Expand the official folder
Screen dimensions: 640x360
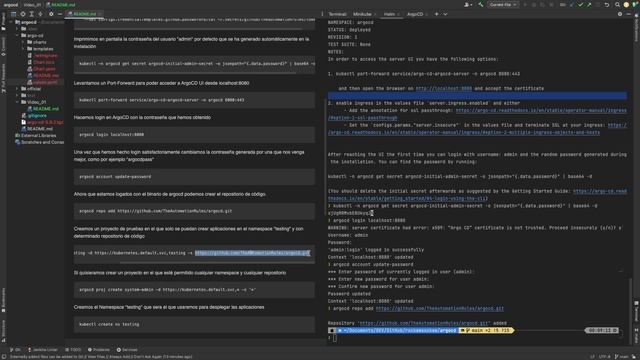[x=17, y=89]
